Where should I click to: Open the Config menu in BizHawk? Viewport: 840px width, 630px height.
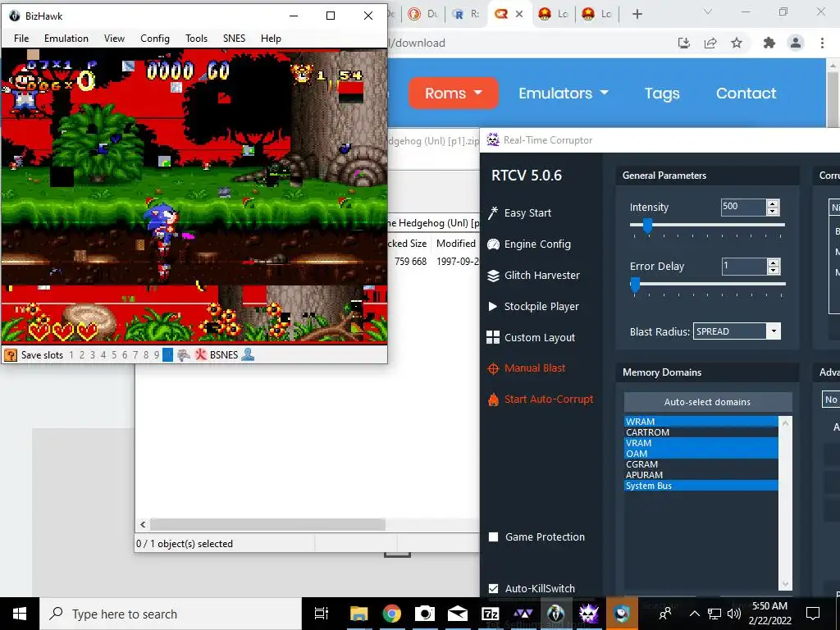pos(155,39)
